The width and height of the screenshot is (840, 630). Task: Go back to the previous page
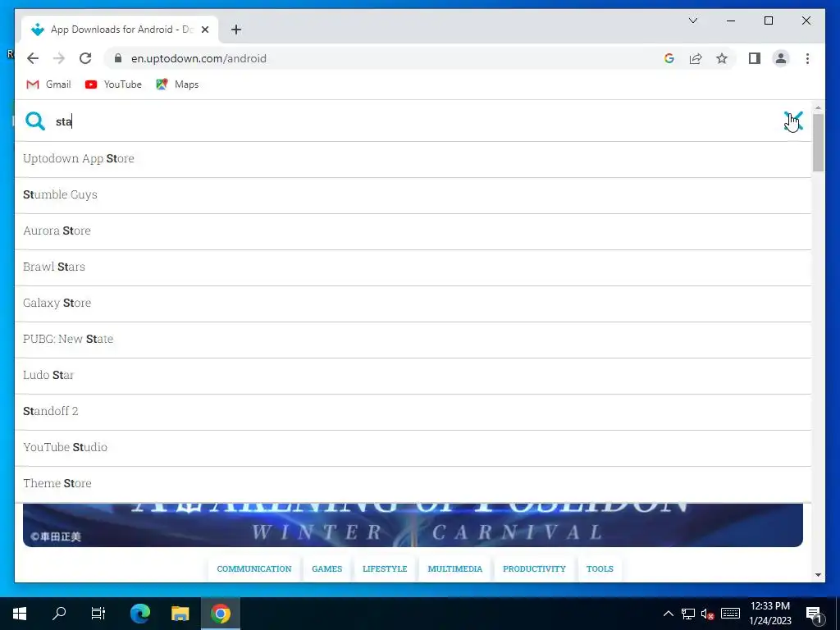[x=33, y=58]
